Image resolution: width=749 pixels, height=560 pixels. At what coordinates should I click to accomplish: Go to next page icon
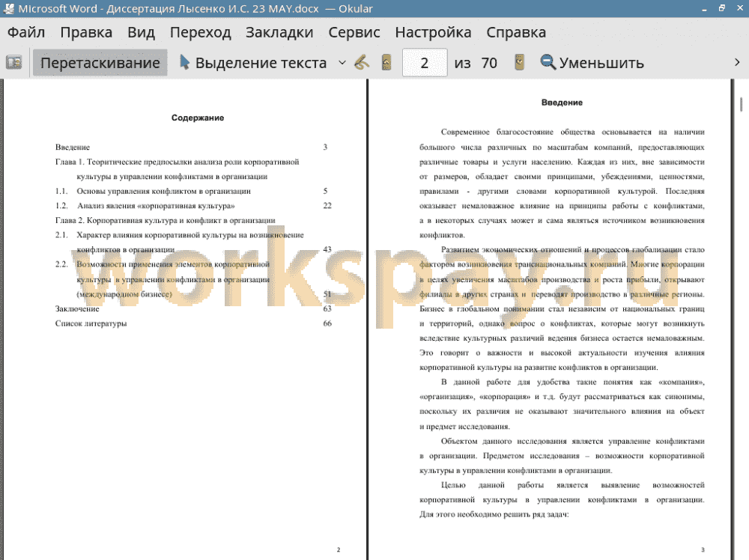[x=519, y=63]
